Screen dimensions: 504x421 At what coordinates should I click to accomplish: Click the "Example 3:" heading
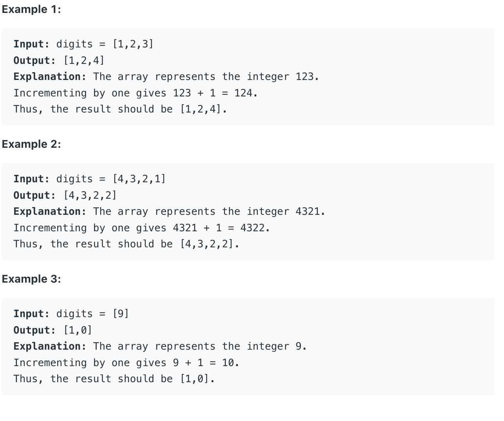point(31,279)
